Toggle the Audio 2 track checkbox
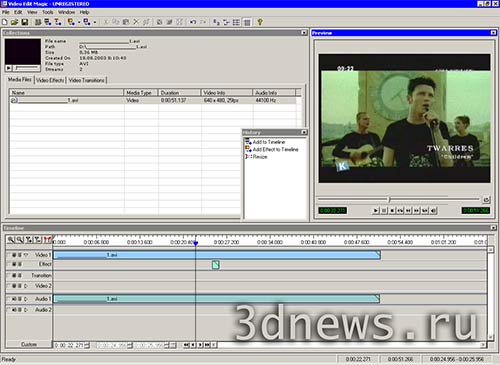500x365 pixels. (9, 310)
